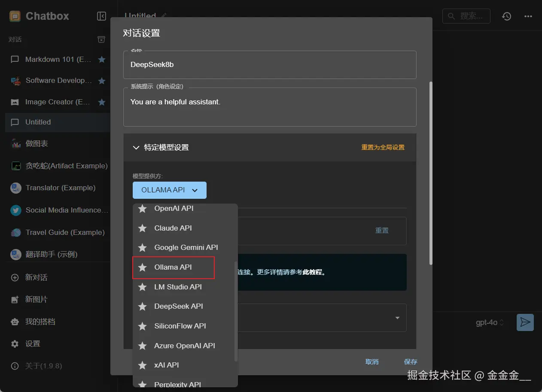The image size is (542, 392).
Task: Toggle star on Software Developer conversation
Action: [x=102, y=81]
